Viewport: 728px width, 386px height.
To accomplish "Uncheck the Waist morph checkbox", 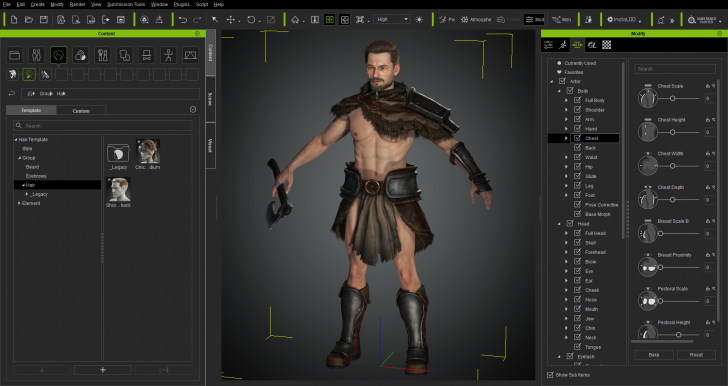I will click(577, 157).
